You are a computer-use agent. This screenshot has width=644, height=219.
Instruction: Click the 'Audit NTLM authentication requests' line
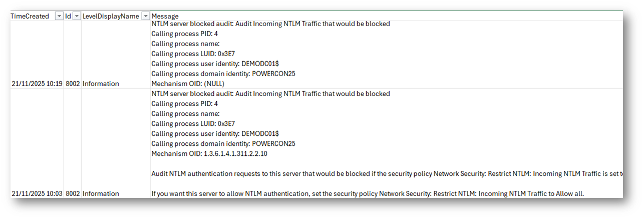386,173
